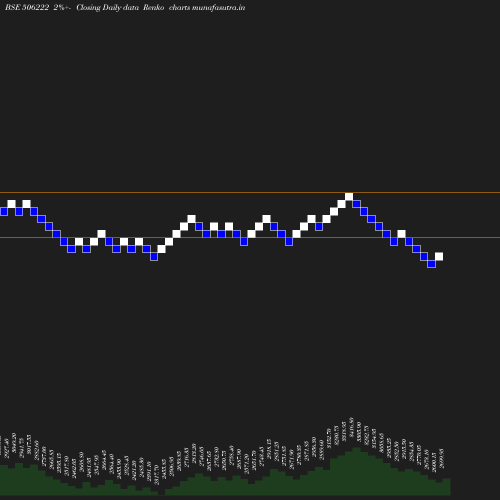Click the tallest green bar in the bottom area chart
Image resolution: width=500 pixels, height=500 pixels.
(357, 471)
